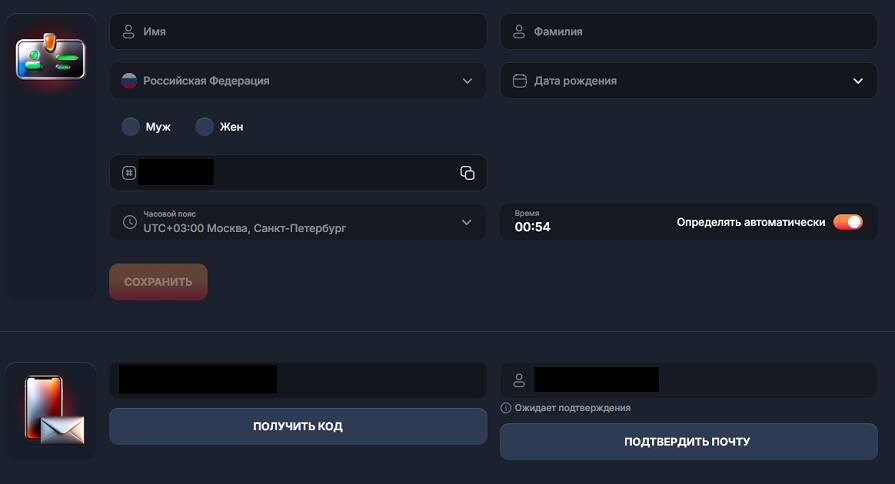Select the Жен gender radio button
Screen dimensions: 895x484
[x=204, y=127]
